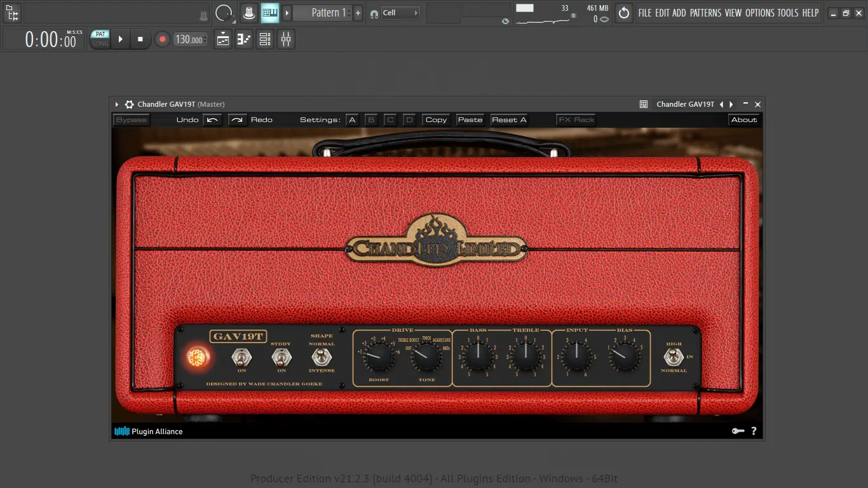The width and height of the screenshot is (868, 488).
Task: Flip the amp power ON switch
Action: pyautogui.click(x=241, y=357)
